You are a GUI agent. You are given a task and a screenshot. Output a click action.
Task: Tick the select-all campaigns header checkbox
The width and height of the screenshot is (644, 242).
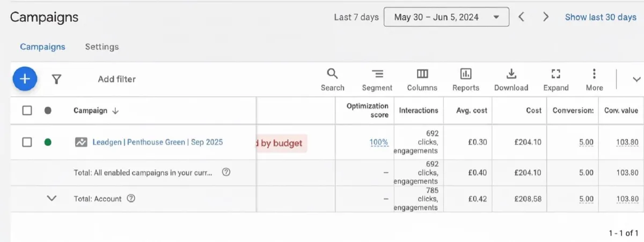click(27, 111)
